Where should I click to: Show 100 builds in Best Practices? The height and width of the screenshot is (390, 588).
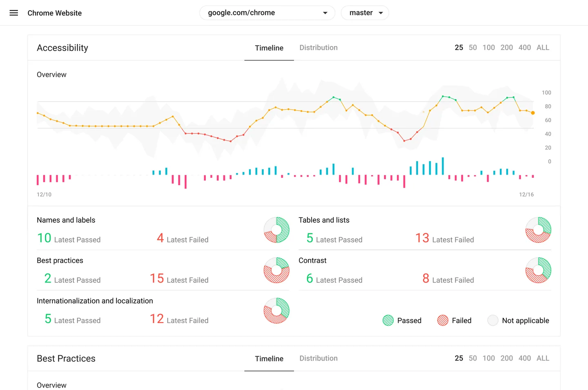[x=489, y=359]
